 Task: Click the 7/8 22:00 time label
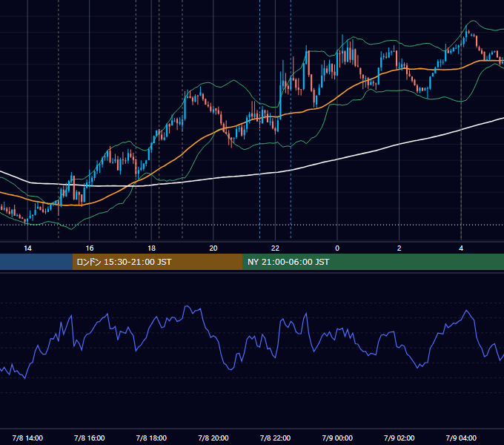coord(275,438)
